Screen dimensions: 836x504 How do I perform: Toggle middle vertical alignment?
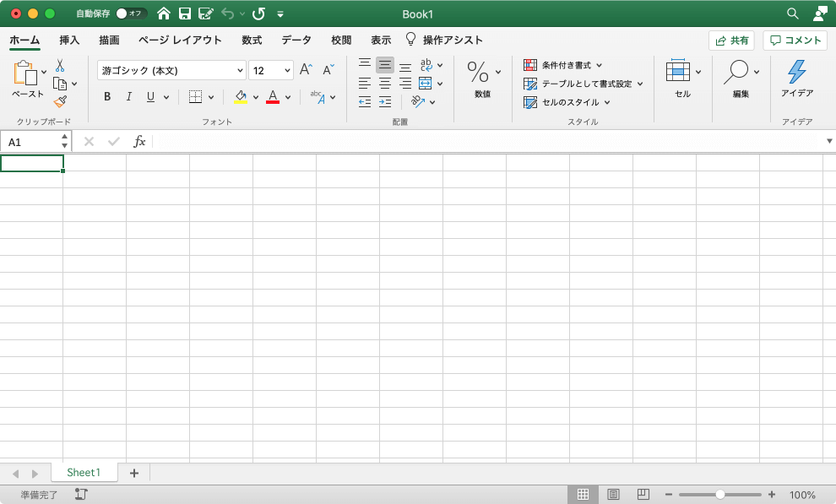click(385, 65)
